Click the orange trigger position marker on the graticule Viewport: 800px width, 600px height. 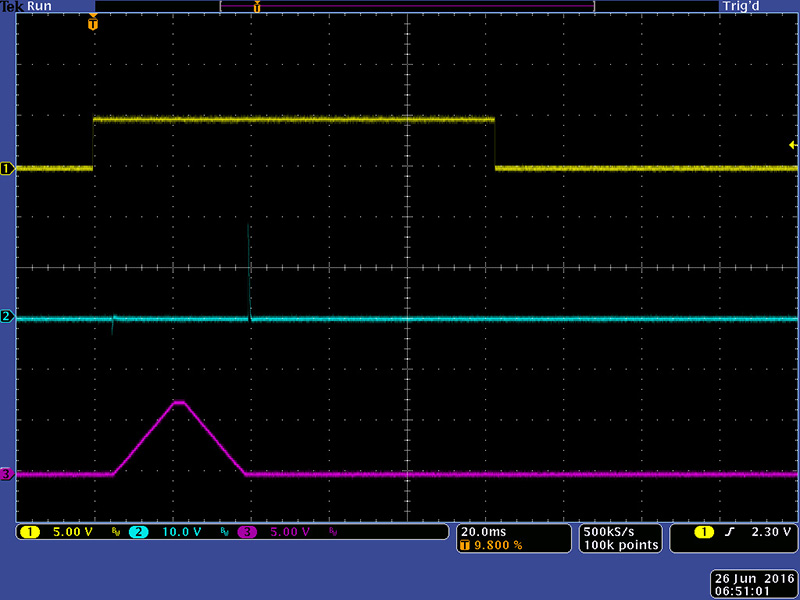pos(93,22)
